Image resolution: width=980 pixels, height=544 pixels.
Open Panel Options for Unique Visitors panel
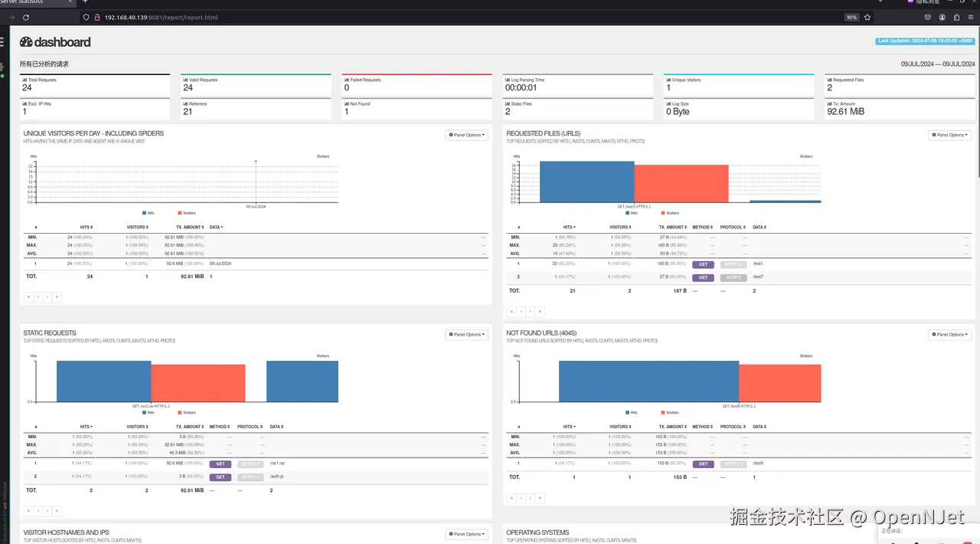[x=466, y=135]
